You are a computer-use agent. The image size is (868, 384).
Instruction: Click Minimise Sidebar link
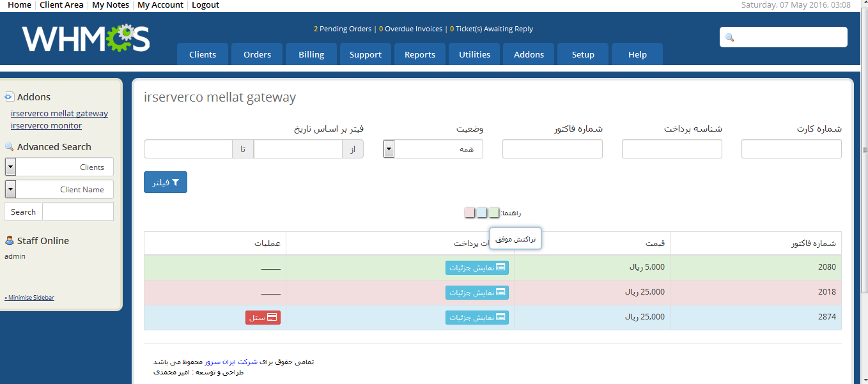click(x=29, y=298)
